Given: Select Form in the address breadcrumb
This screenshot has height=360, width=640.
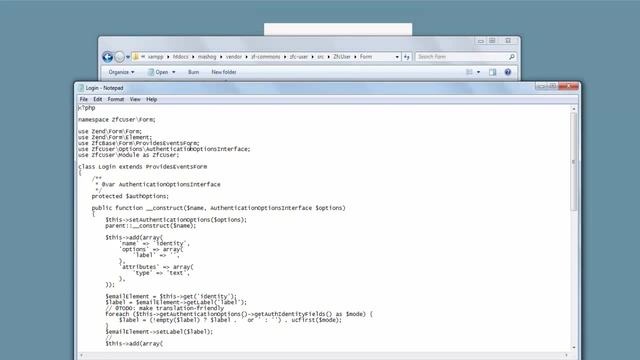Looking at the screenshot, I should (366, 57).
